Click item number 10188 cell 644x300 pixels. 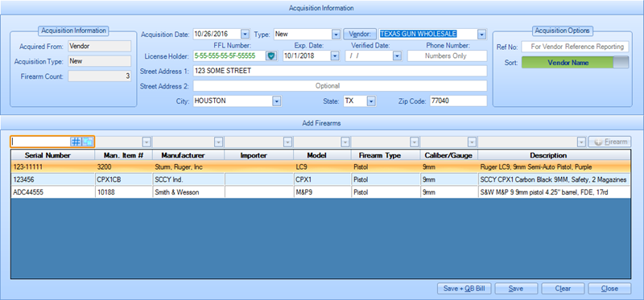click(x=124, y=192)
